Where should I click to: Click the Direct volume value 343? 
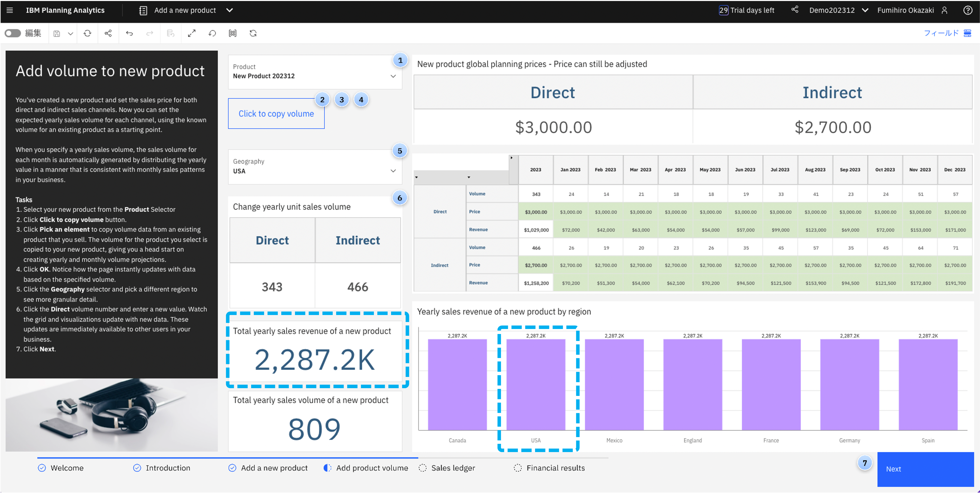[272, 287]
